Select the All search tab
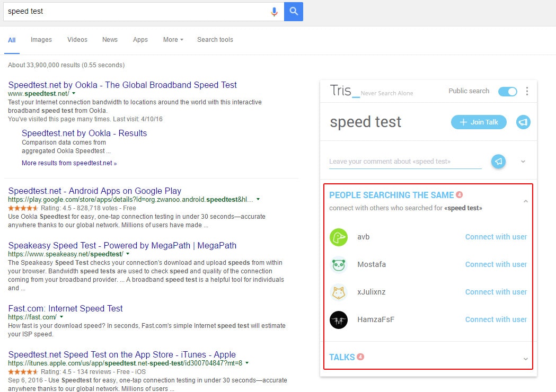Screen dimensions: 556x392 click(x=12, y=40)
